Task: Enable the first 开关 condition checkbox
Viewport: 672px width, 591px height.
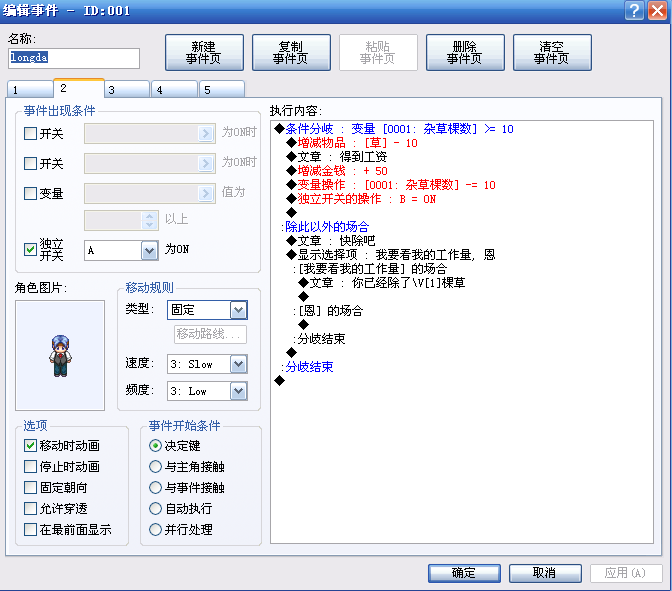Action: [x=30, y=133]
